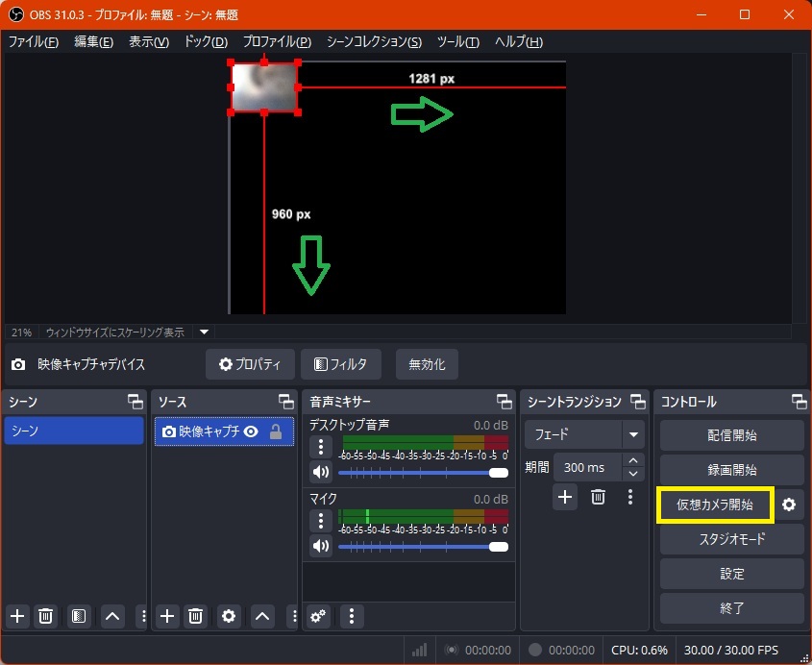812x665 pixels.
Task: Click the 録画開始 button
Action: click(731, 470)
